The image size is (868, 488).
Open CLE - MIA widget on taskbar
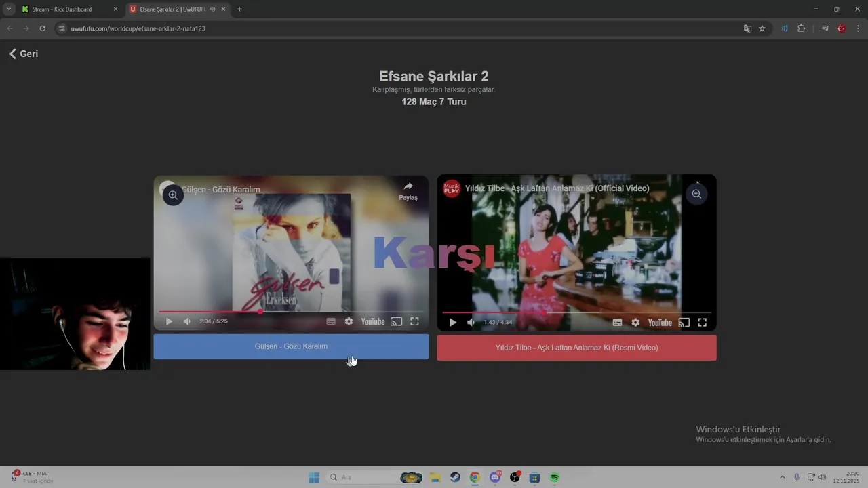pos(32,477)
